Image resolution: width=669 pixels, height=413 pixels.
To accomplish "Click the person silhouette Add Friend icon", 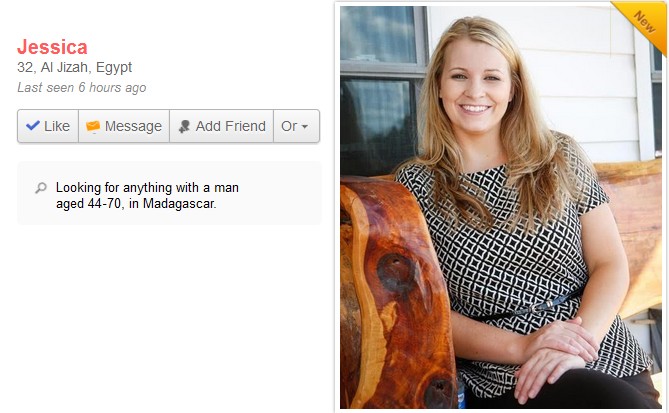I will click(184, 126).
